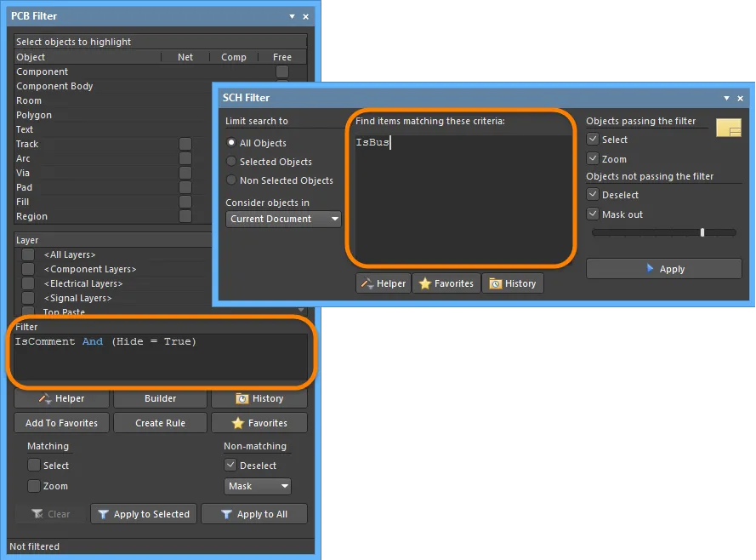Toggle the Track Net checkbox
The height and width of the screenshot is (560, 756).
pyautogui.click(x=185, y=144)
